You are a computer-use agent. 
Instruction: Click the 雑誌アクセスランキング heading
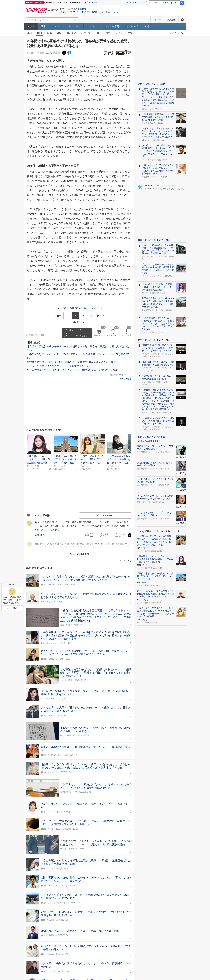coord(154,240)
